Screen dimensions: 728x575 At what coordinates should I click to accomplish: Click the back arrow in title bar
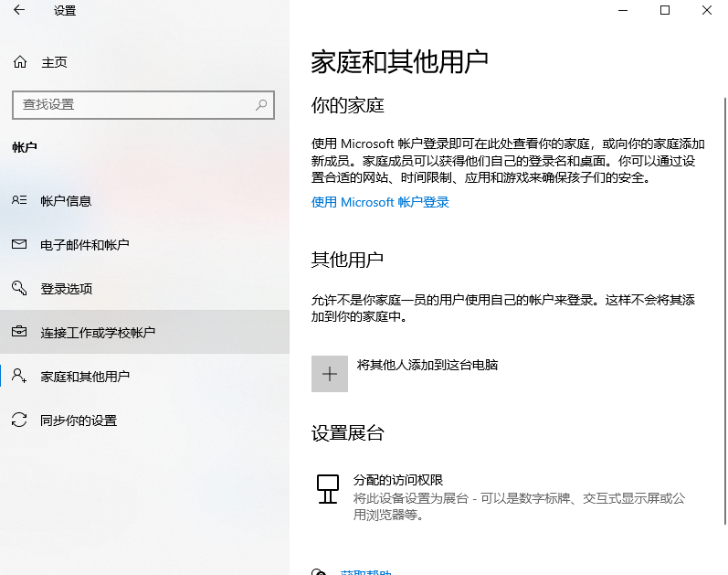(x=19, y=11)
